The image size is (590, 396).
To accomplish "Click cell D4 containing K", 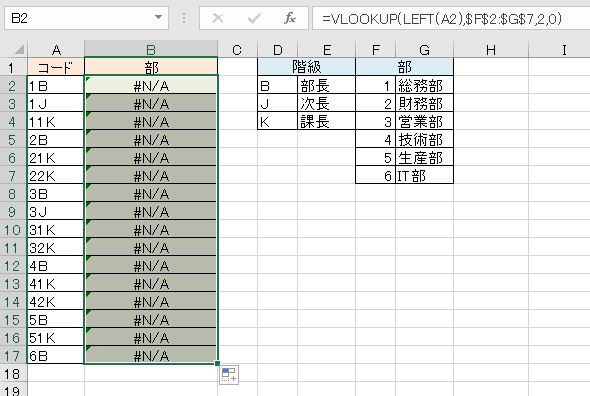I will [278, 121].
